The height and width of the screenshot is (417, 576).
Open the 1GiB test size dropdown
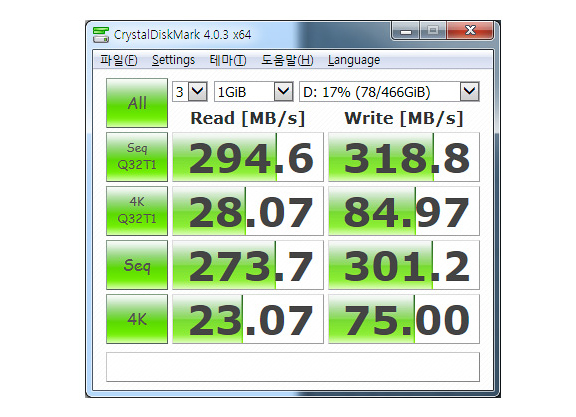point(254,91)
